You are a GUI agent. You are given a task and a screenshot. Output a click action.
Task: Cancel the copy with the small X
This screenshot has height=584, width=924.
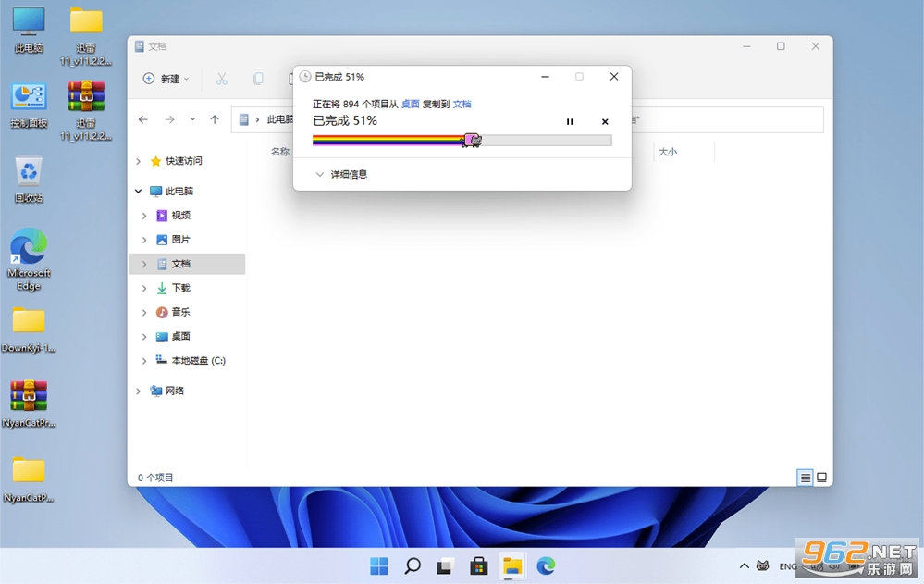coord(605,121)
